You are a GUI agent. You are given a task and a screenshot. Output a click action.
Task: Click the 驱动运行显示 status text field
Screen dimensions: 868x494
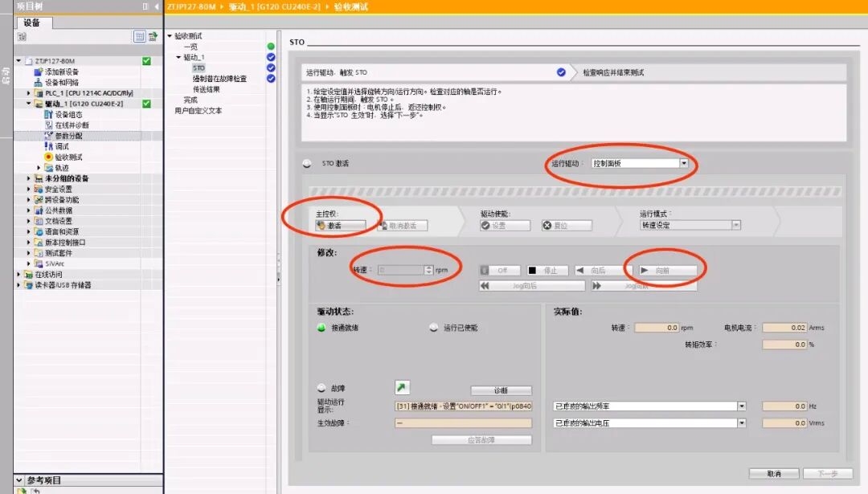click(x=464, y=406)
